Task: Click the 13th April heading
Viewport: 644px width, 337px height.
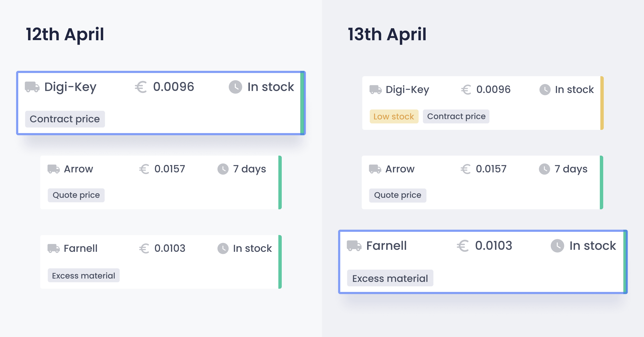Action: point(387,34)
